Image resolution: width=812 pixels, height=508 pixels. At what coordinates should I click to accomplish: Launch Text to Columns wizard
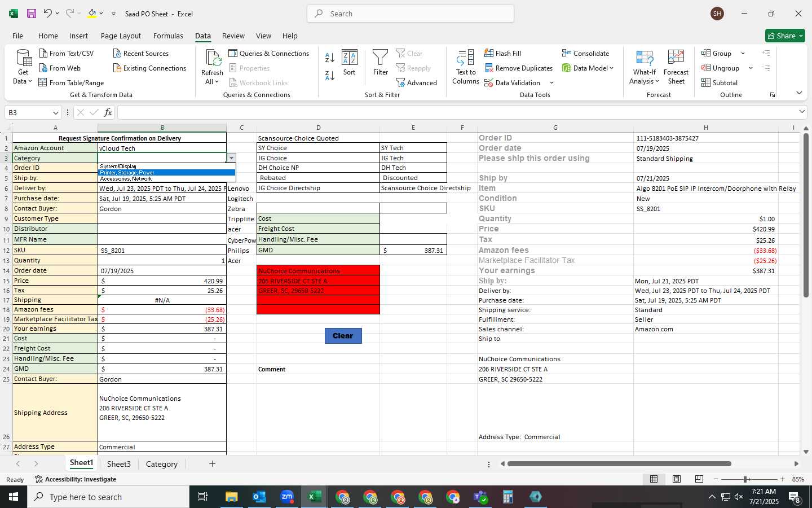coord(466,67)
